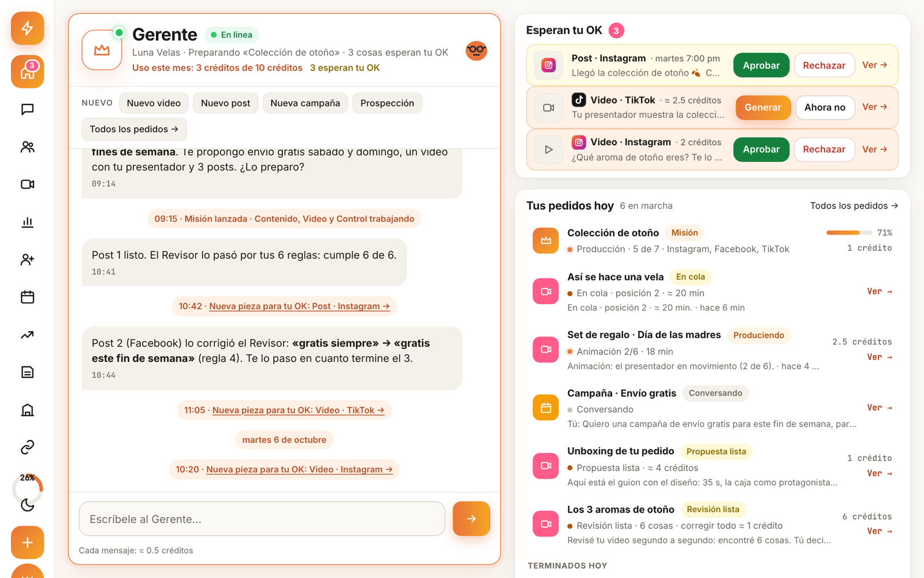
Task: Open the team people sidebar icon
Action: (x=27, y=147)
